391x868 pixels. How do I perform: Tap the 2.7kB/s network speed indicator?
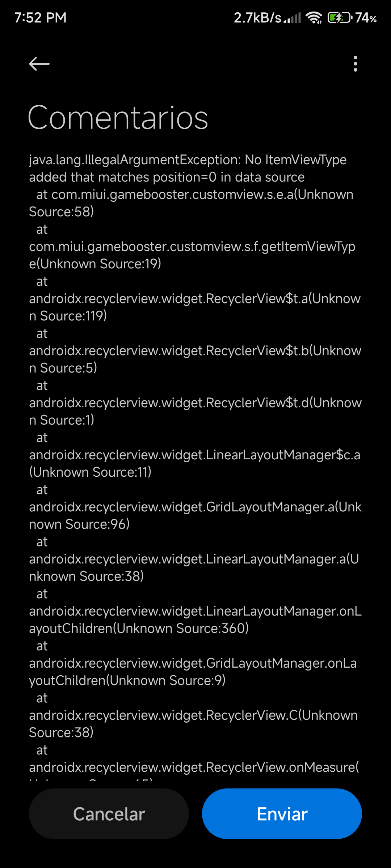257,17
